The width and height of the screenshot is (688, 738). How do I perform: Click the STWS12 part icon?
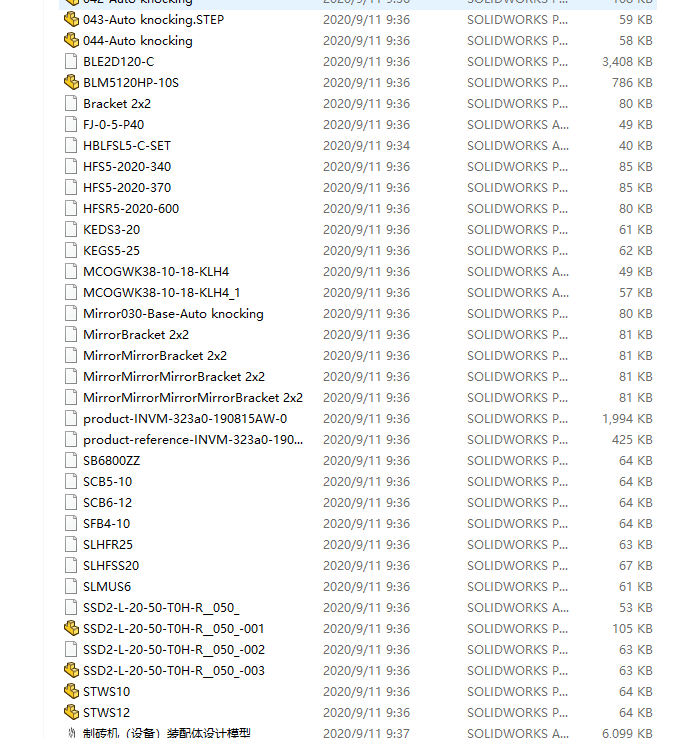point(71,712)
